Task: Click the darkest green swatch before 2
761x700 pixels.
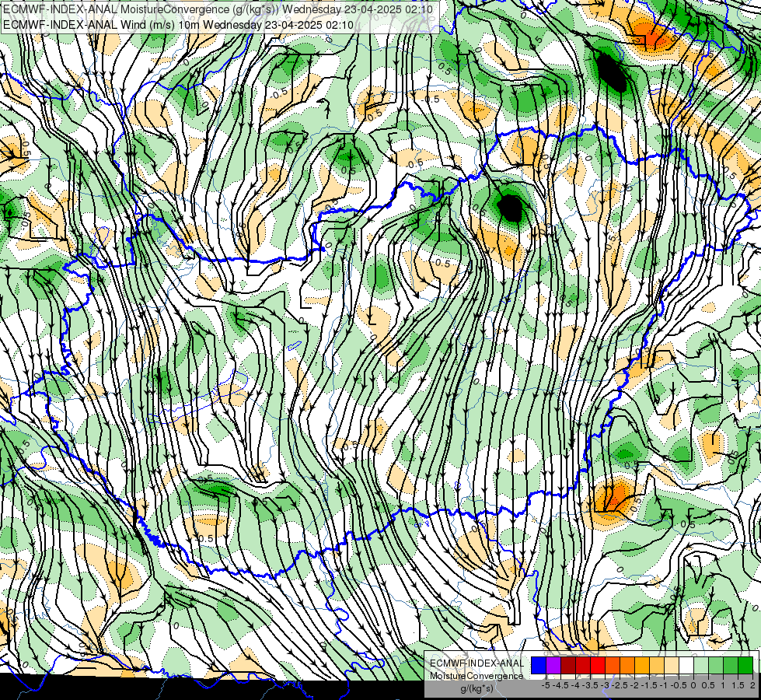Action: (745, 665)
